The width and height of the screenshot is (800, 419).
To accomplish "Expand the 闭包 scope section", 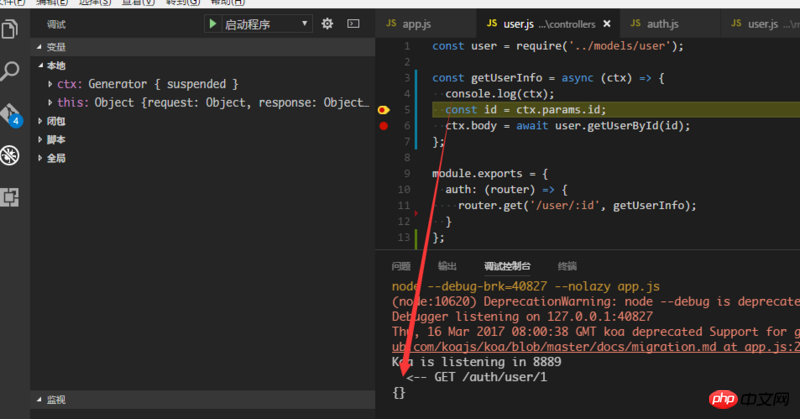I will (x=55, y=121).
